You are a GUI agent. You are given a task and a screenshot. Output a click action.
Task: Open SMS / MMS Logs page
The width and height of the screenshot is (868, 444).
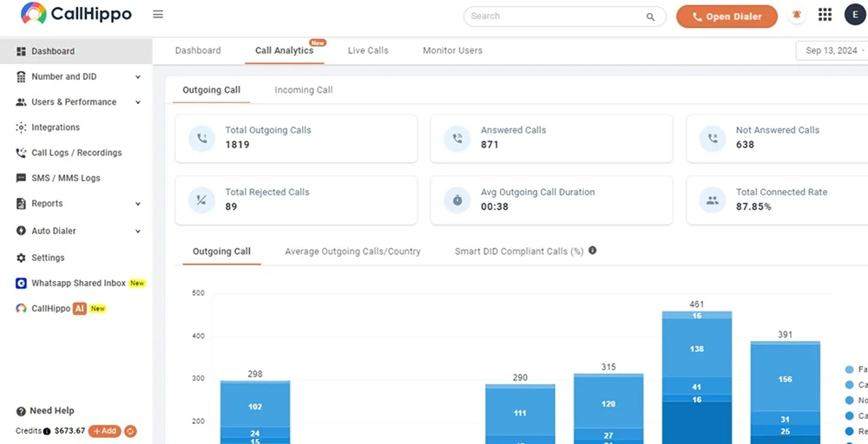click(x=66, y=178)
